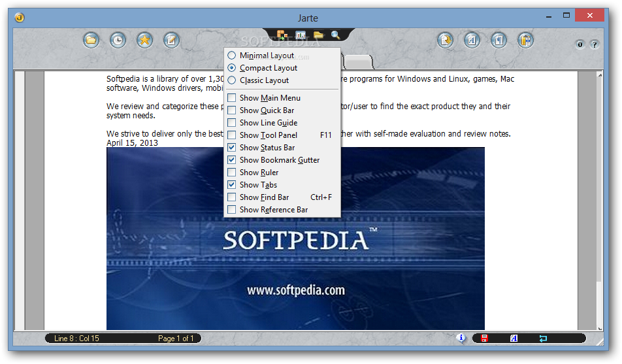
Task: Click the notepad-with-pencil edit button
Action: [171, 40]
